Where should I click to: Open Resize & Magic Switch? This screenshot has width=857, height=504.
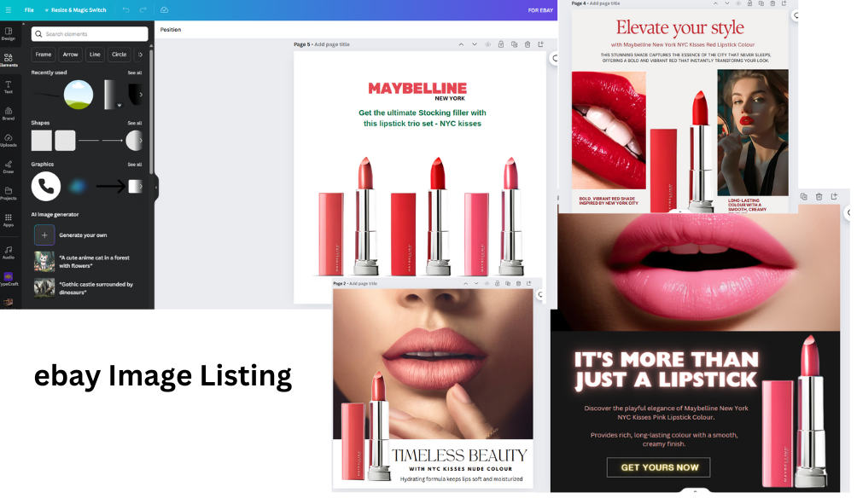coord(75,10)
